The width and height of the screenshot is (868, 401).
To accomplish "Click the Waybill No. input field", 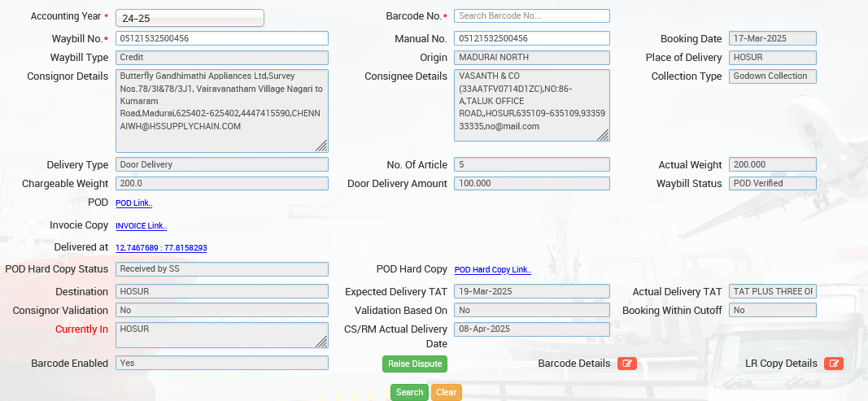I will [221, 38].
